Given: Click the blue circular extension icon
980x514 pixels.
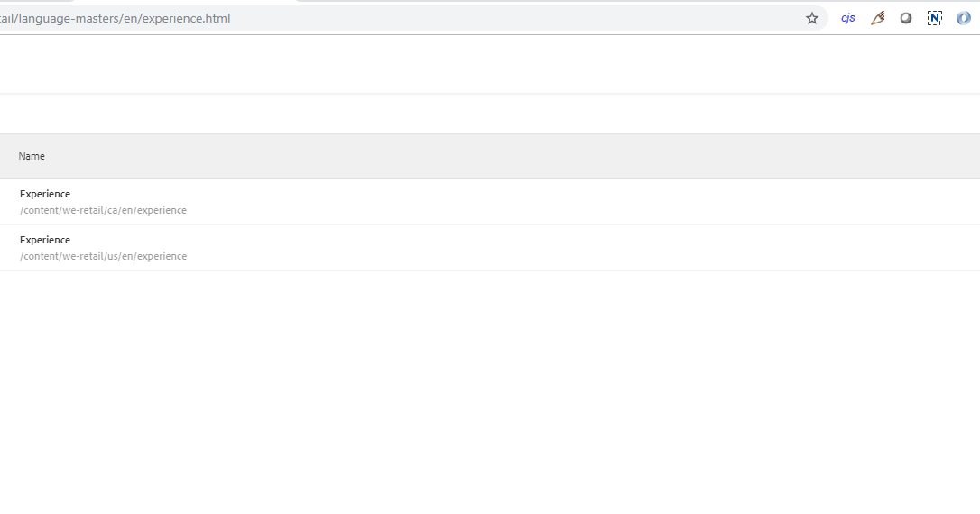Looking at the screenshot, I should (x=964, y=18).
